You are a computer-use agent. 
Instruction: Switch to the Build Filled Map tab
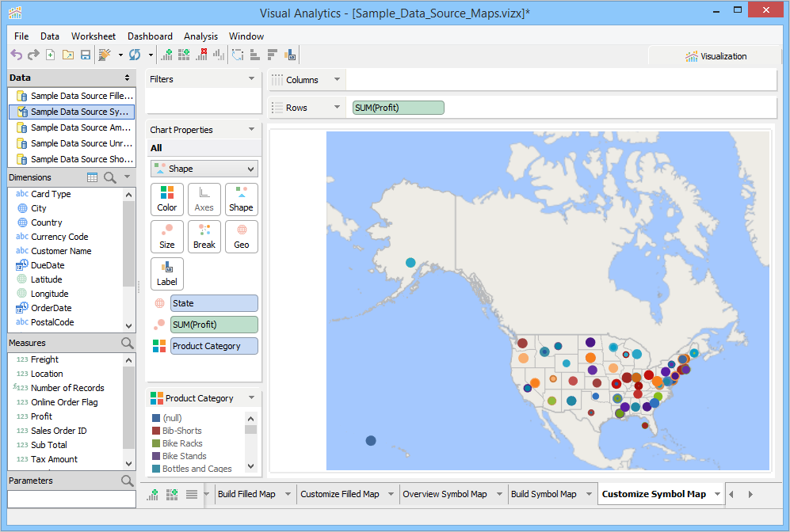[x=246, y=494]
